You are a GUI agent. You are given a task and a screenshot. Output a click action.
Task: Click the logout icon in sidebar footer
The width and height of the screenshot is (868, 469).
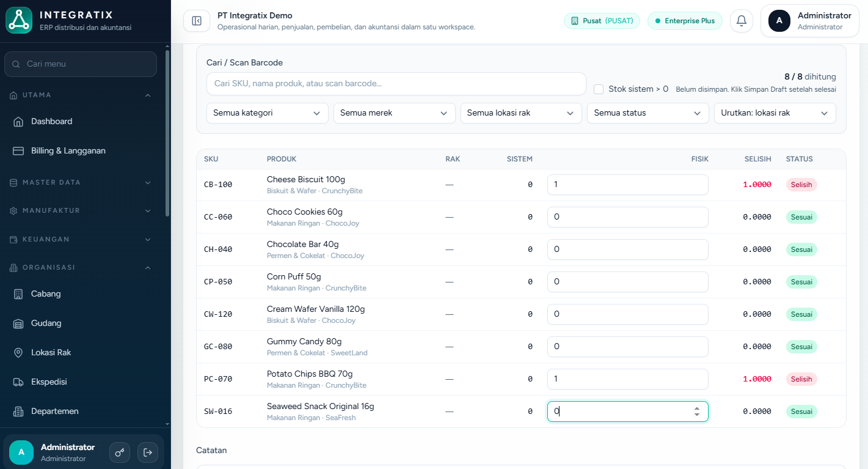[x=148, y=452]
